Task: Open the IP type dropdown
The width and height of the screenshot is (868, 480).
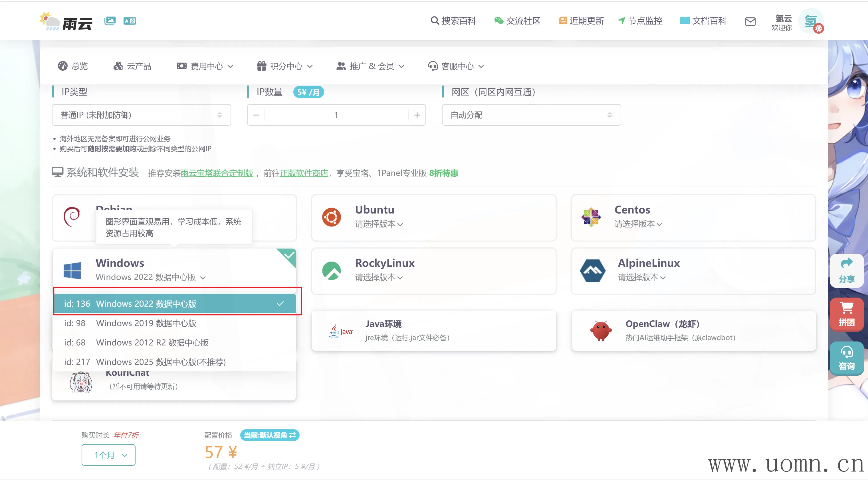Action: pos(141,115)
